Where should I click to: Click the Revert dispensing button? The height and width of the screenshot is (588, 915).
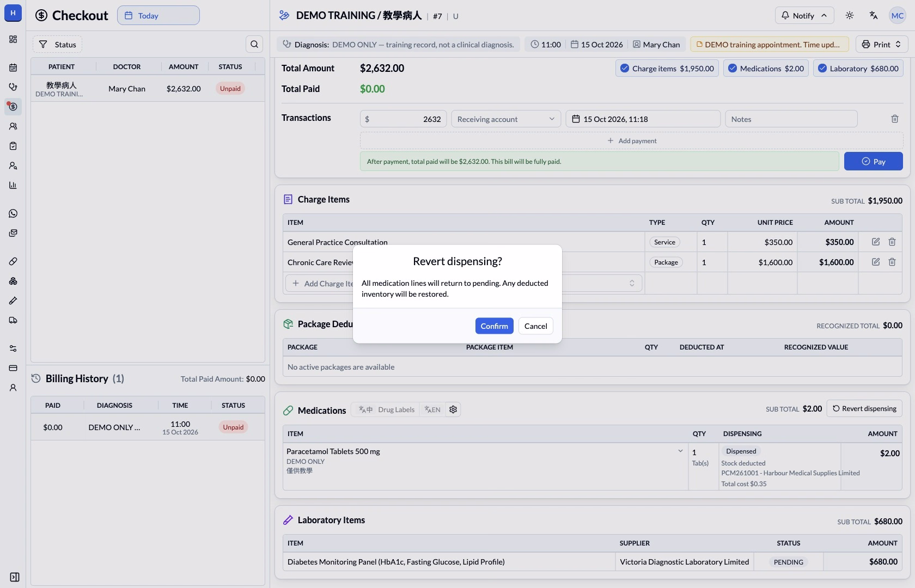[x=864, y=408]
